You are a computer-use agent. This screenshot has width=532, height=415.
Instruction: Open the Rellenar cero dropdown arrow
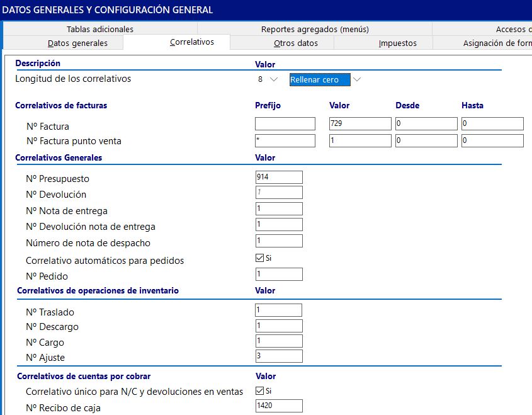[357, 79]
